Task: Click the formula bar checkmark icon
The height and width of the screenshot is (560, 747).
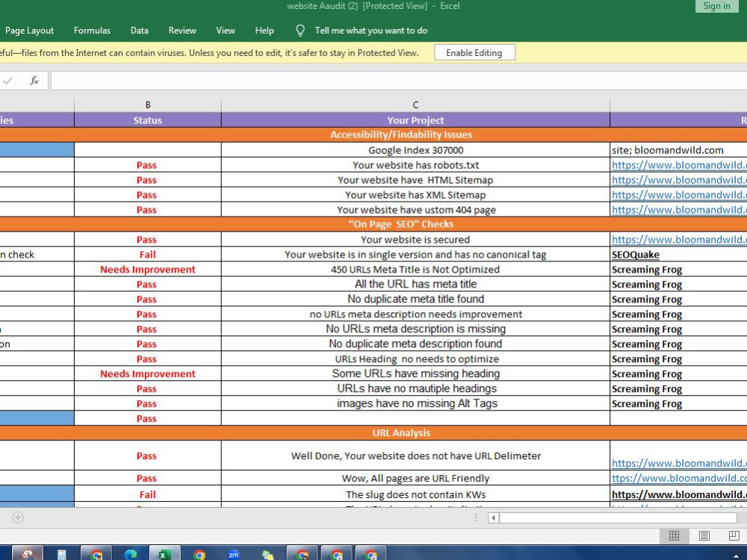Action: pos(8,81)
